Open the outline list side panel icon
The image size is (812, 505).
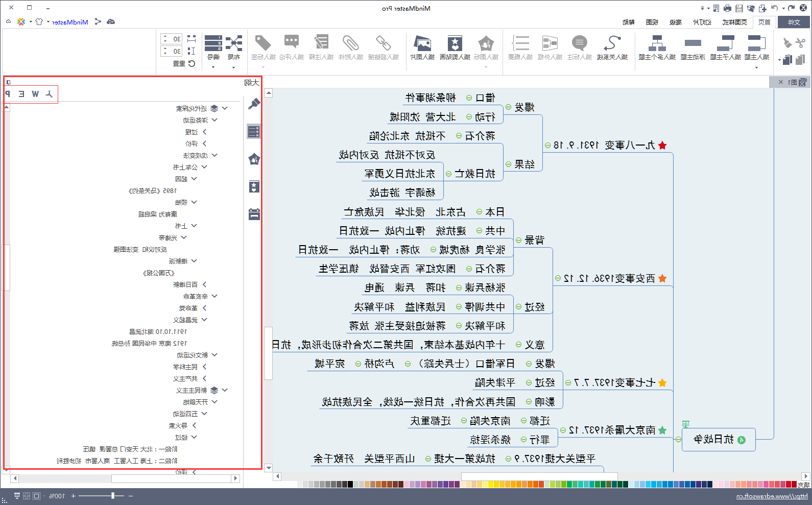pos(254,131)
